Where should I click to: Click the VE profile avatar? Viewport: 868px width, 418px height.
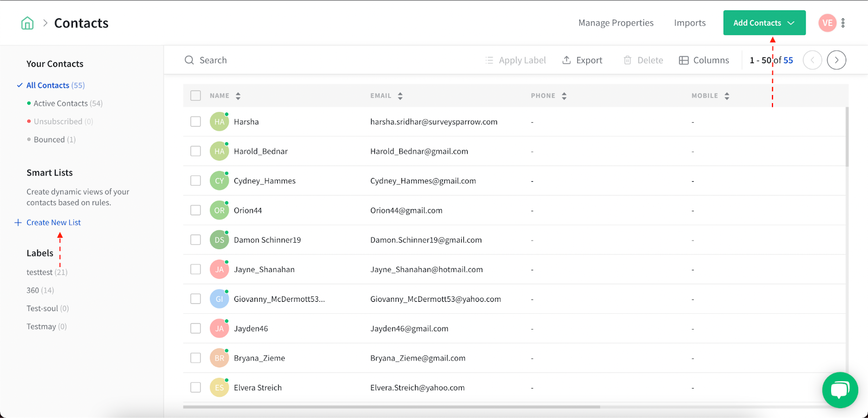pyautogui.click(x=827, y=23)
